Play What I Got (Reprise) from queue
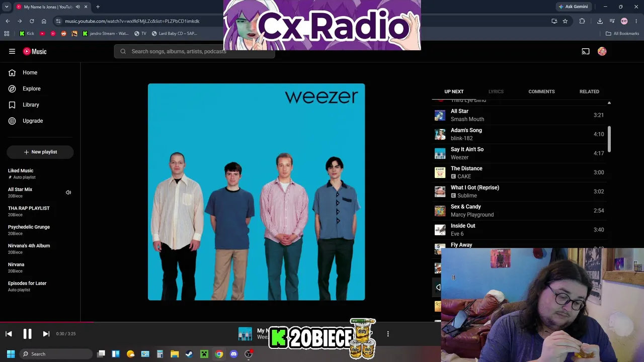The width and height of the screenshot is (644, 362). 519,192
